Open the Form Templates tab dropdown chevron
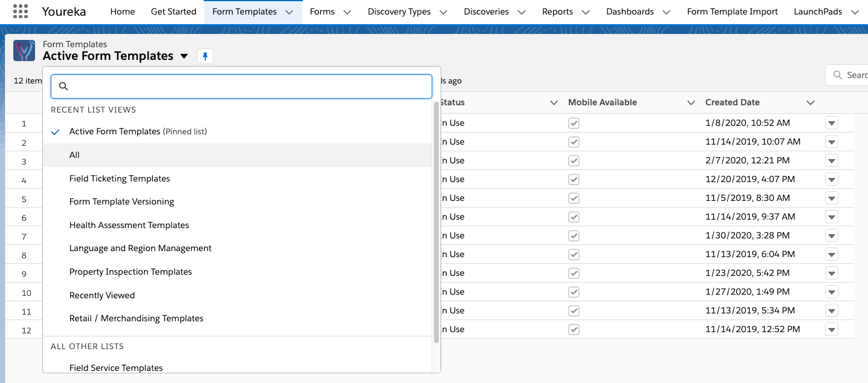The image size is (868, 383). pos(289,12)
